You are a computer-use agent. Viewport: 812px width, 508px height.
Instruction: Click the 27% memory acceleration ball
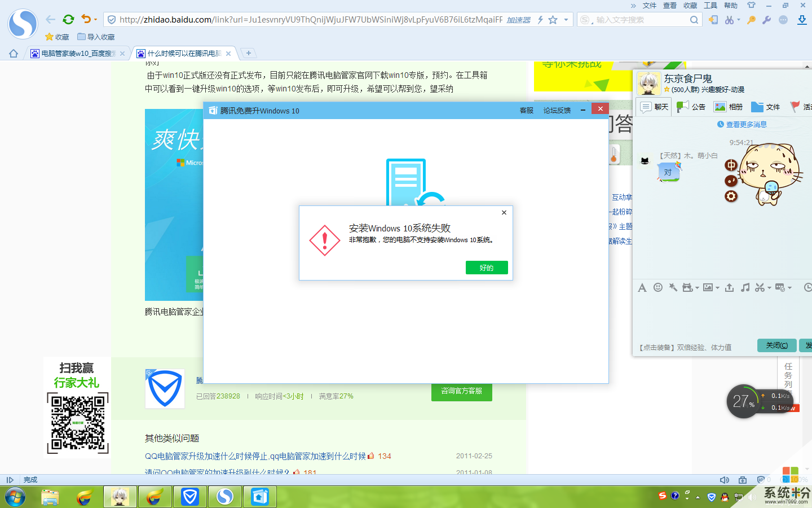[744, 401]
